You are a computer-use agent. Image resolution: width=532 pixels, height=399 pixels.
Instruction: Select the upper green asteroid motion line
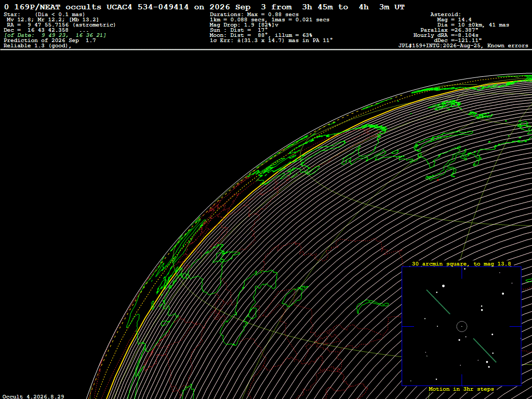pos(438,302)
